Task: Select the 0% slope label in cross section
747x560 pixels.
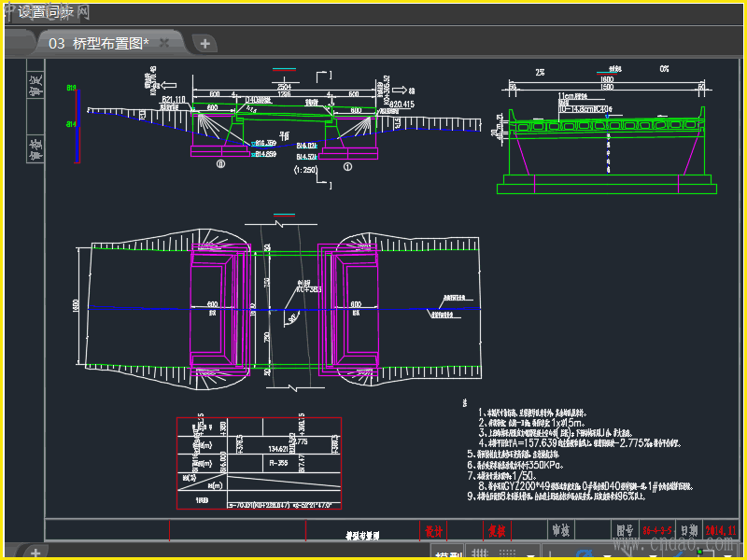Action: 664,69
